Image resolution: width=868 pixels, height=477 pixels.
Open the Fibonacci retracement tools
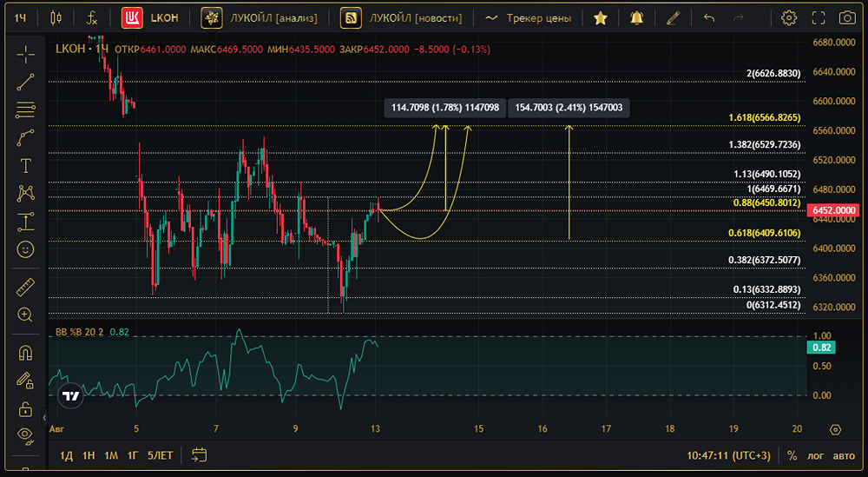click(25, 109)
